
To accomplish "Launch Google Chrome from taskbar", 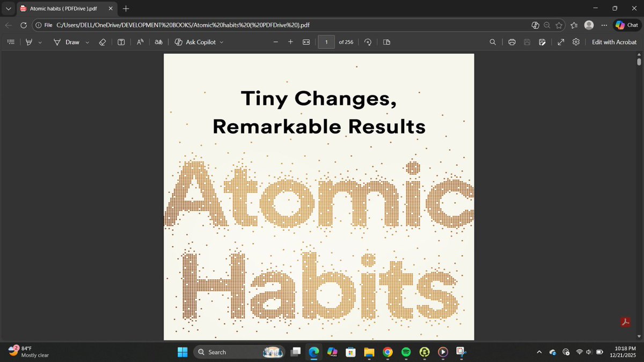I will coord(387,352).
